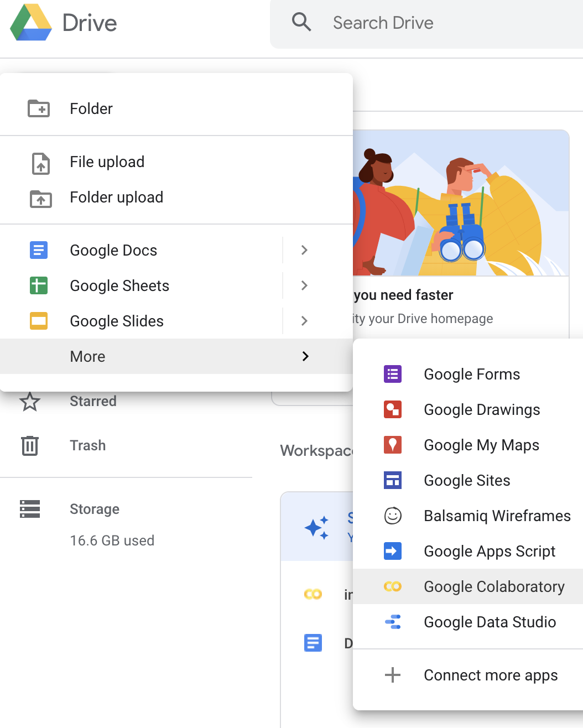The height and width of the screenshot is (728, 583).
Task: Select the Google Forms purple icon
Action: pos(393,374)
